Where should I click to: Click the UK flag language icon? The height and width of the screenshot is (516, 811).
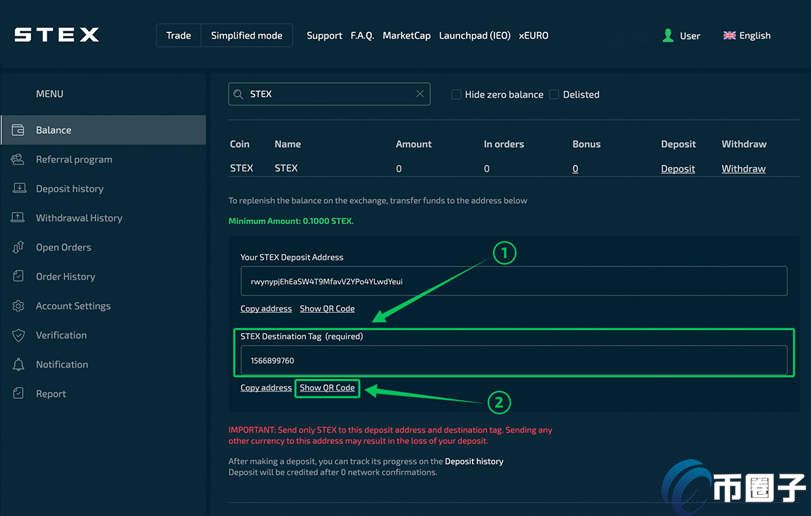729,35
